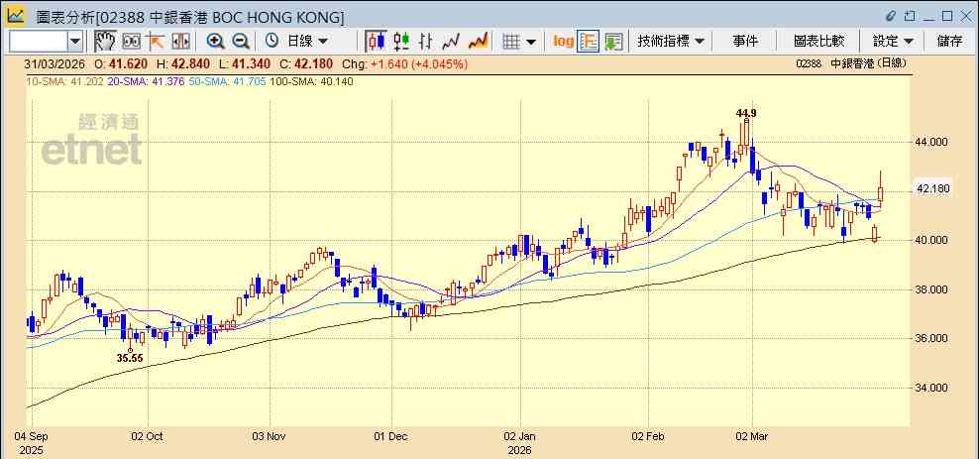The image size is (980, 459).
Task: Click the 20-SMA: 41.376 legend label
Action: [x=145, y=81]
